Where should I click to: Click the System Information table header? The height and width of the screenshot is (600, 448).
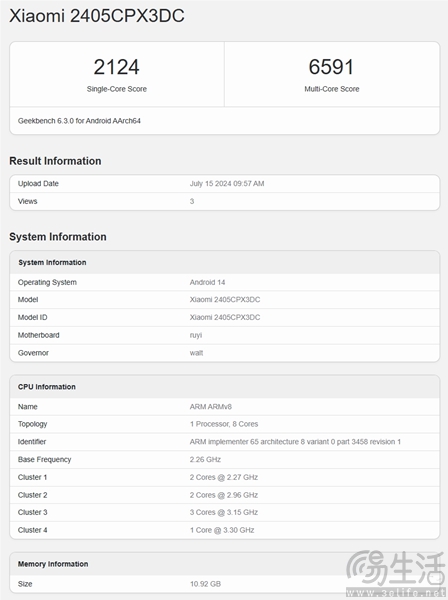[x=52, y=262]
